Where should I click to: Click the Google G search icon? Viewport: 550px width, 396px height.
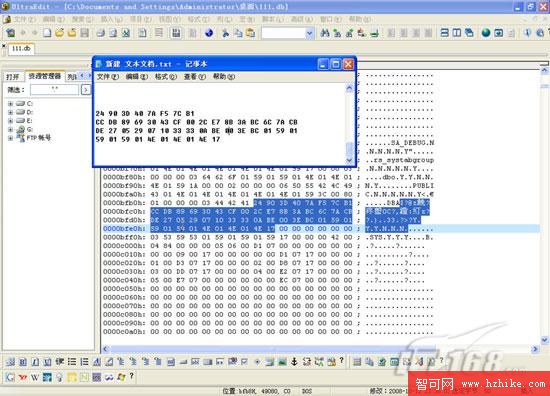pyautogui.click(x=10, y=377)
